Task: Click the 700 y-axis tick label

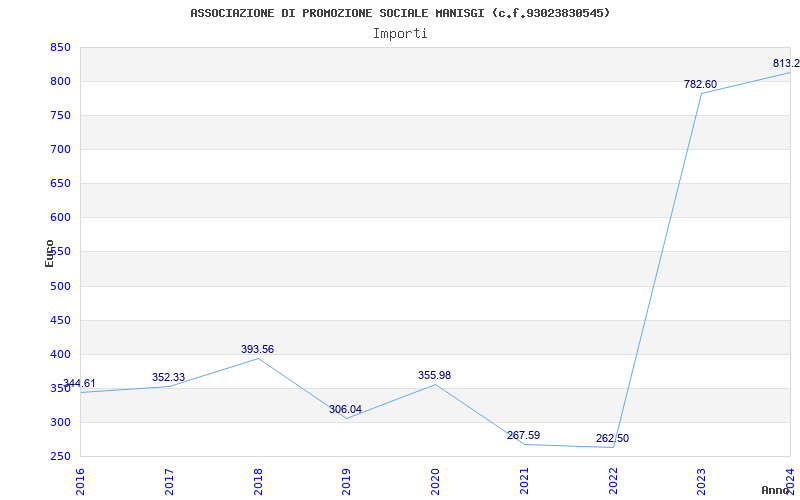Action: pos(60,150)
